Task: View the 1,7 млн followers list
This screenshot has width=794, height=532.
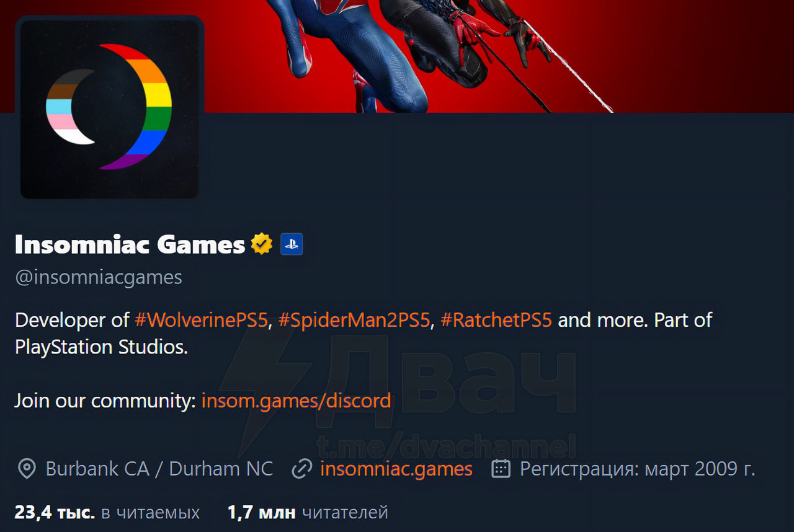Action: 308,513
